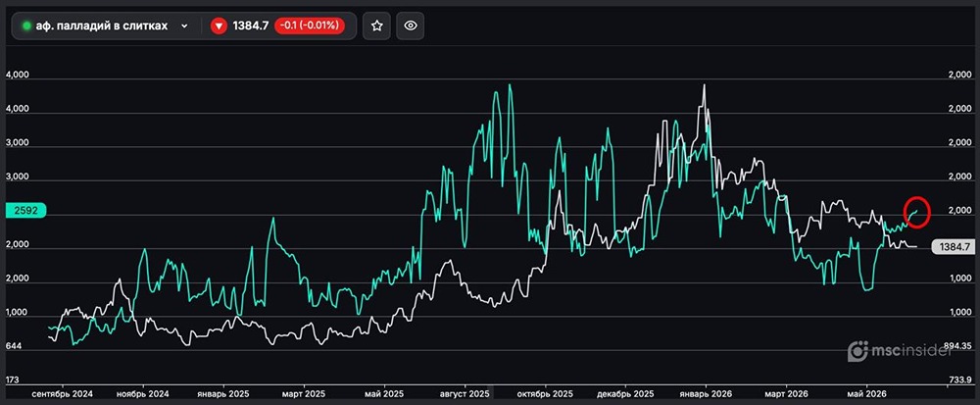Select август 2025 on time axis

(465, 394)
